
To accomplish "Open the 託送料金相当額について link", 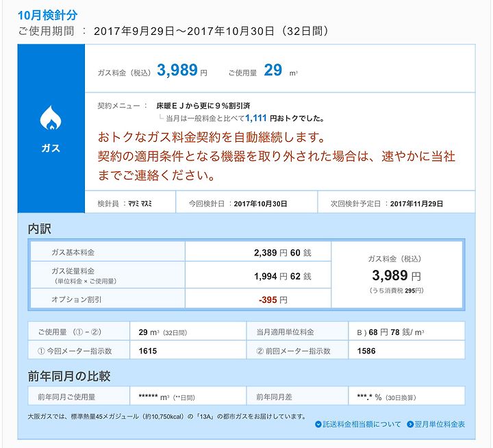I will point(362,424).
